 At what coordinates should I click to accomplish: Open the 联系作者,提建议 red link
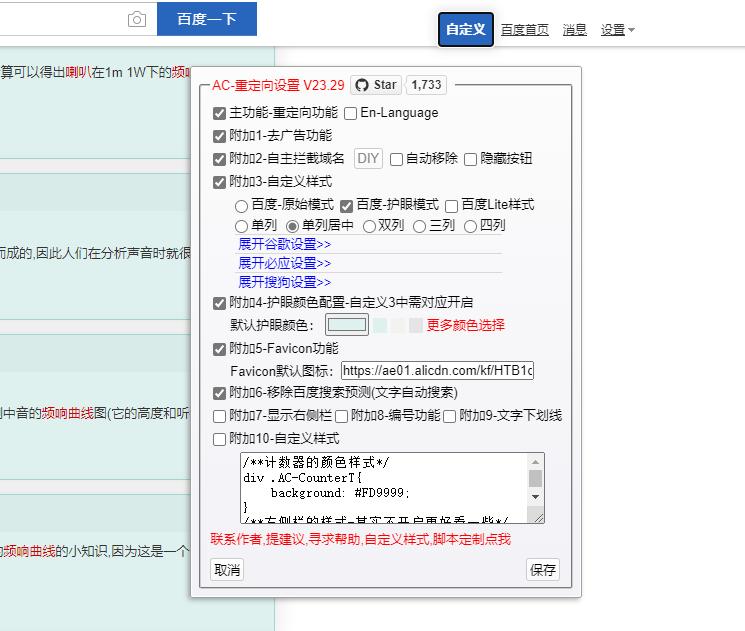[361, 539]
